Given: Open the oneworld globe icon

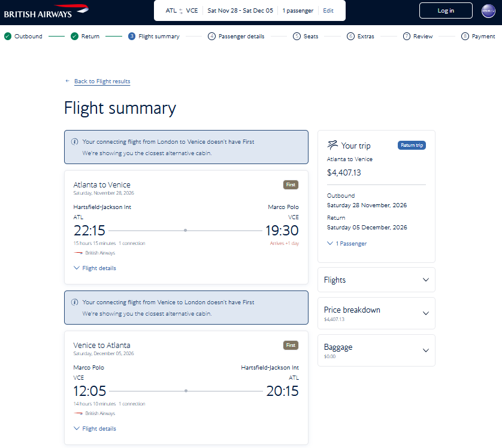Looking at the screenshot, I should tap(488, 11).
